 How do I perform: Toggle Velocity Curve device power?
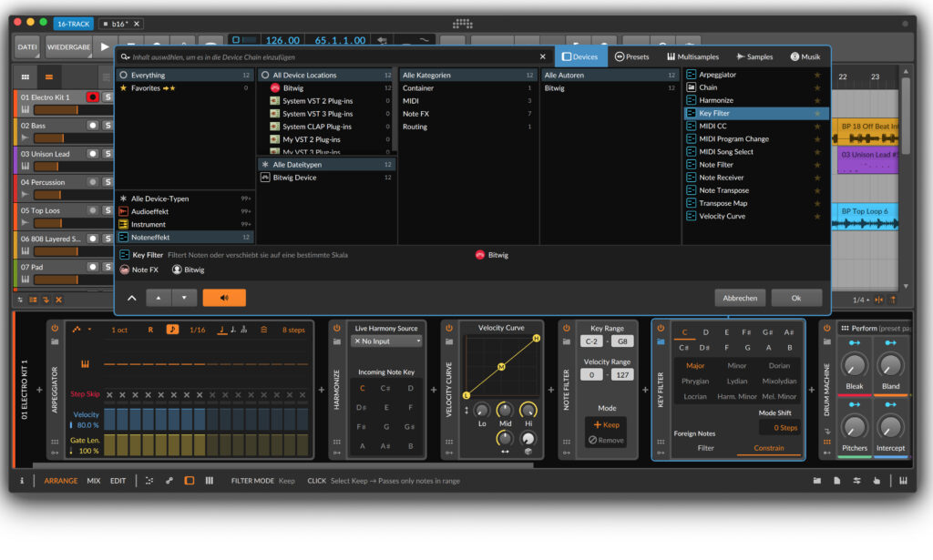[x=448, y=328]
